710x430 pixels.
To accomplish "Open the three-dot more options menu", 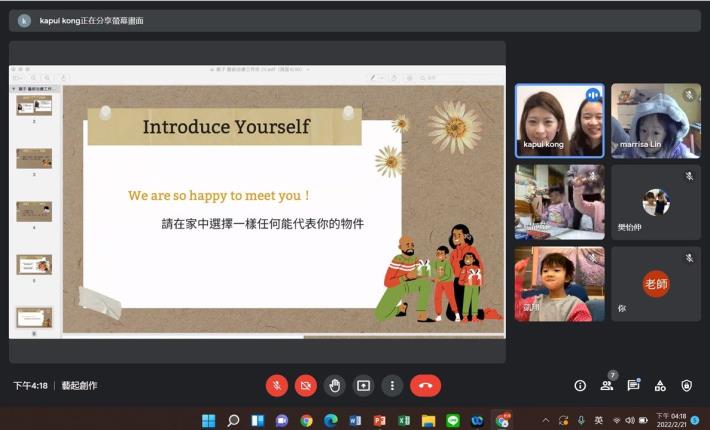I will coord(393,385).
